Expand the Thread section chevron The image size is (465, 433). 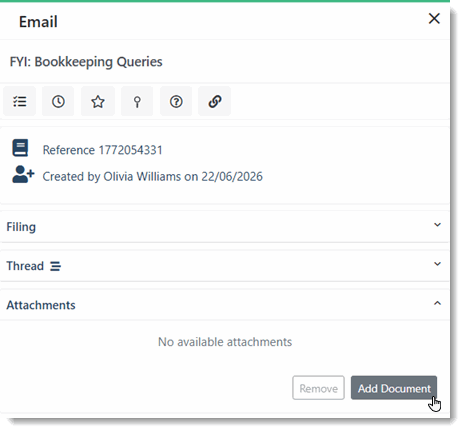click(x=437, y=264)
